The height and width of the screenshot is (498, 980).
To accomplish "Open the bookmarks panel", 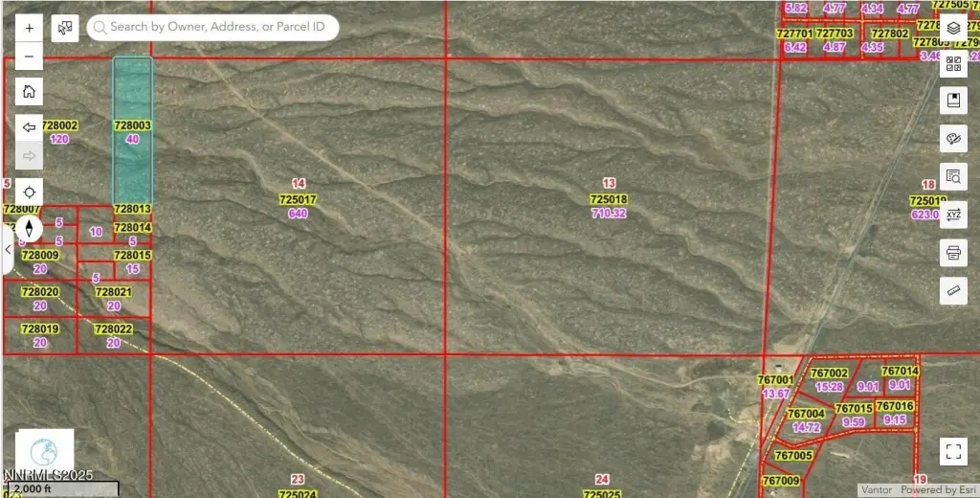I will pyautogui.click(x=953, y=101).
